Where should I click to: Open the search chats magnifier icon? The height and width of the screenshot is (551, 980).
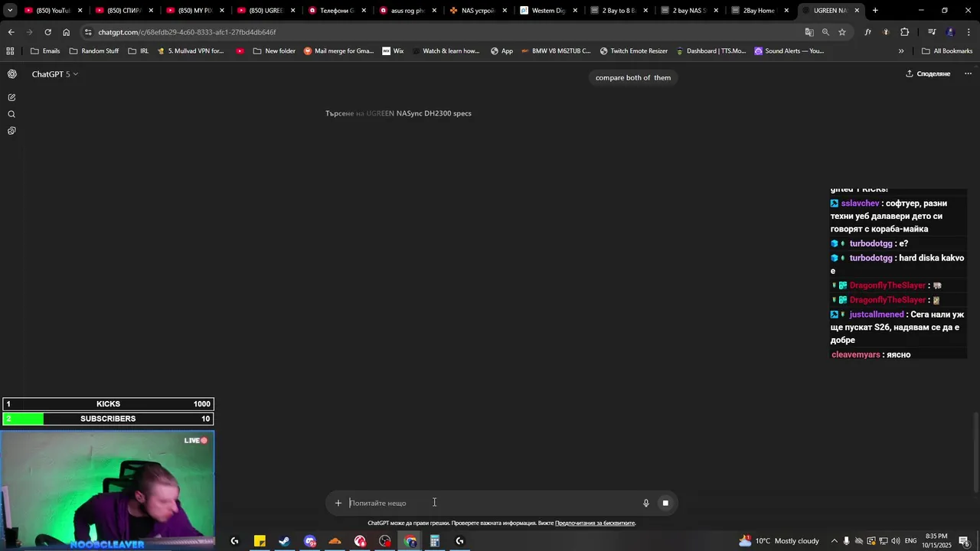[x=11, y=114]
